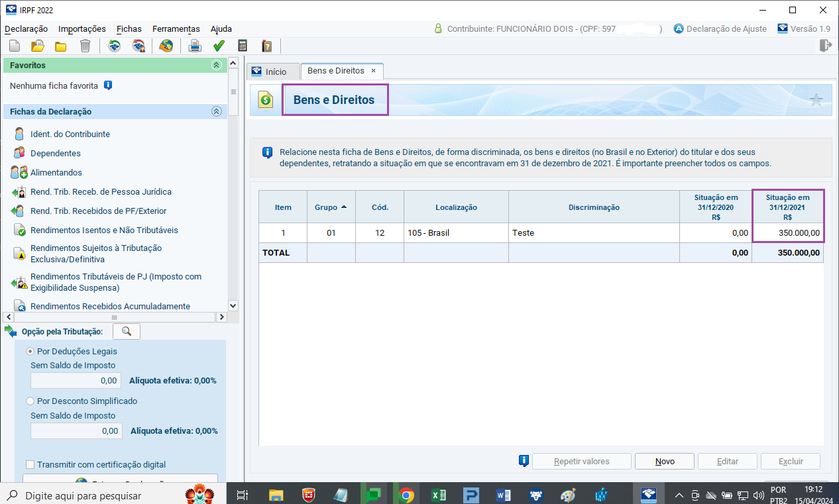Click the info icon next to Nenhuma ficha favorita
The image size is (839, 504).
point(108,85)
